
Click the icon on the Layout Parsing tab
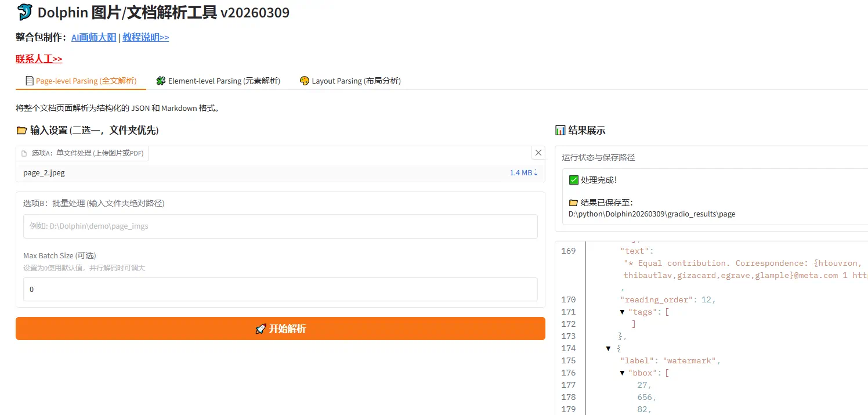(x=304, y=81)
